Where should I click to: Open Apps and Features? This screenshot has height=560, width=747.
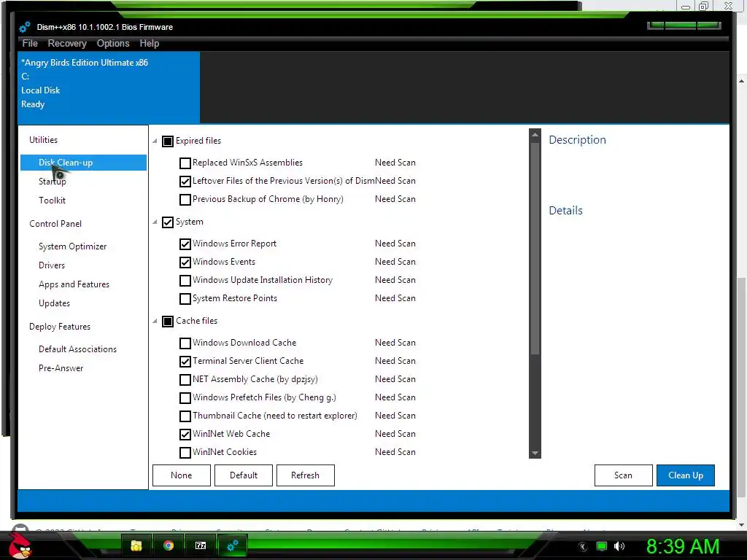click(x=74, y=284)
